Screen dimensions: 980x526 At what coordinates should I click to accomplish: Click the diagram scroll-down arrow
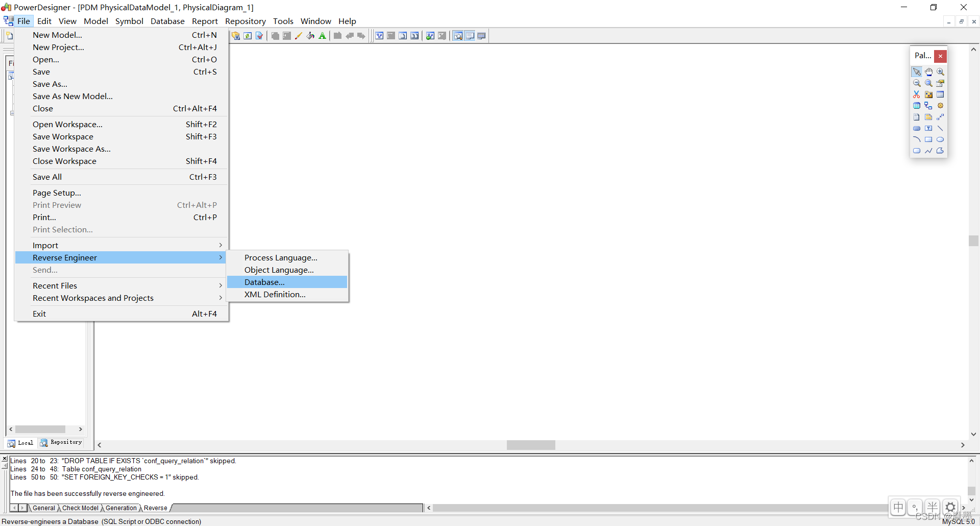(x=973, y=434)
